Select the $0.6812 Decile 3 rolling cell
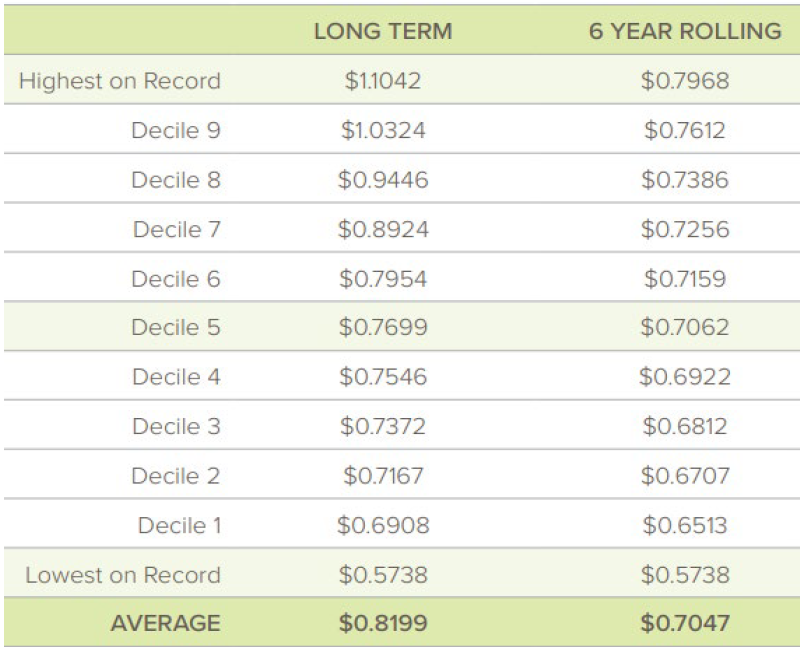 point(685,426)
